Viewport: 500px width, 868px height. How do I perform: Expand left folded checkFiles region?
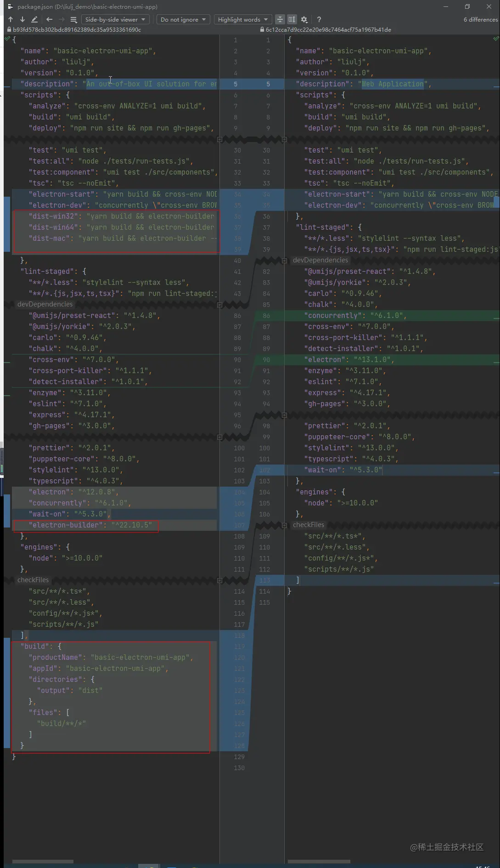point(219,580)
